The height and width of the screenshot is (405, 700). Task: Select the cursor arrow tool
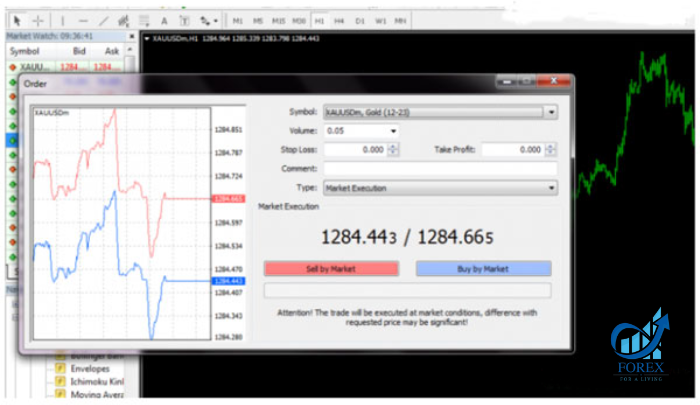tap(17, 21)
